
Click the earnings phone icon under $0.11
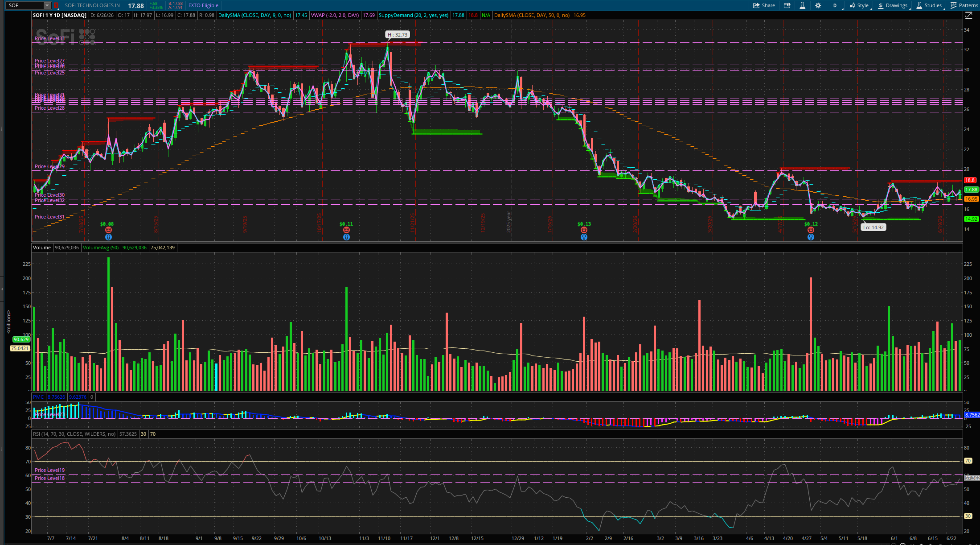tap(346, 230)
